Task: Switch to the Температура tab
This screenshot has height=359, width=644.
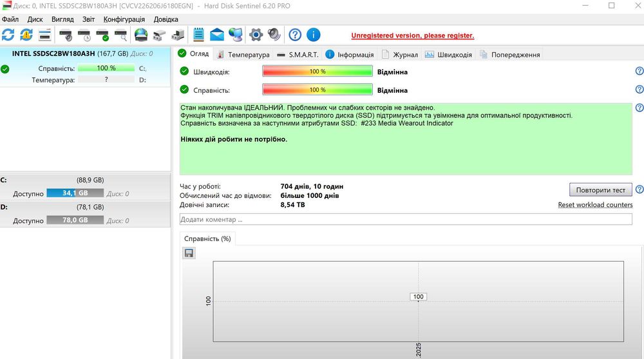Action: [243, 55]
